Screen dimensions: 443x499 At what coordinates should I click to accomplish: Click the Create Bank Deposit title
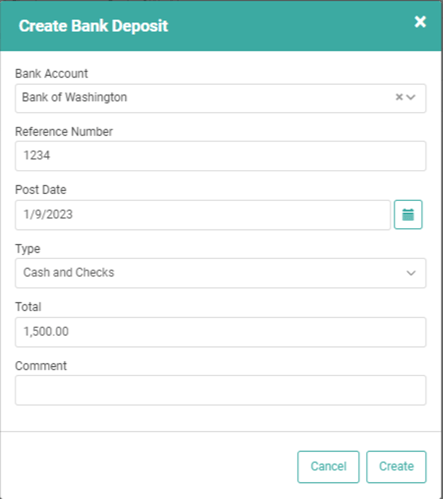click(x=93, y=26)
